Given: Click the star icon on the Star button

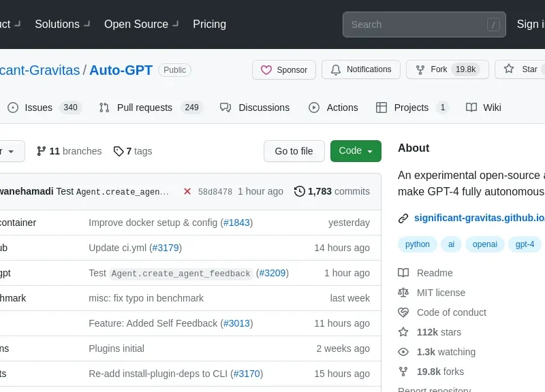Looking at the screenshot, I should (x=509, y=69).
